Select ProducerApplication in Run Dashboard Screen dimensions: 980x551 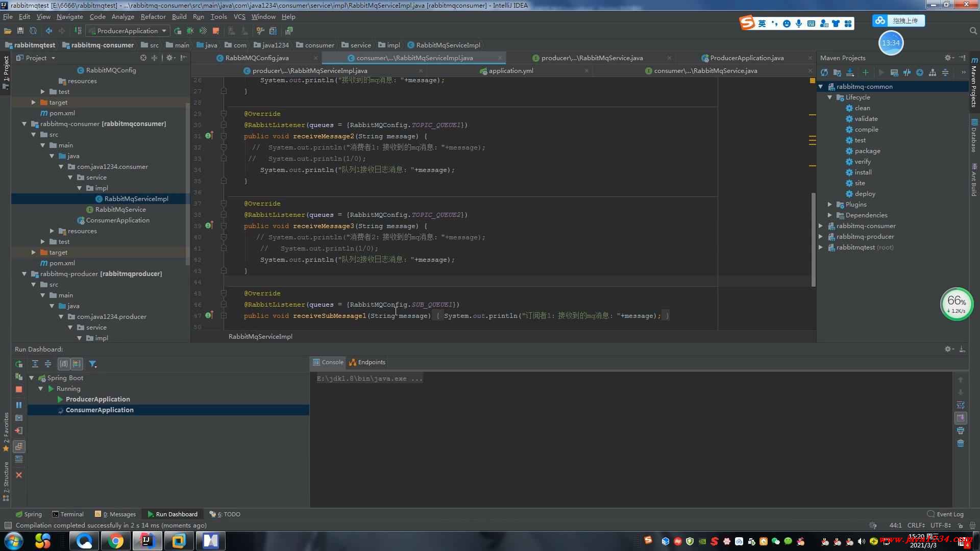click(97, 399)
